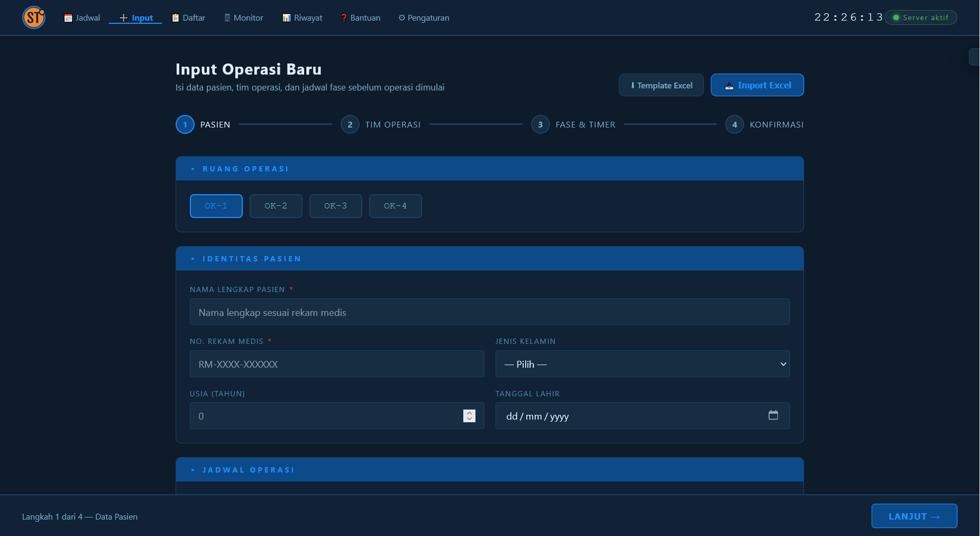This screenshot has width=980, height=536.
Task: Open the Tanggal Lahir calendar picker
Action: tap(773, 415)
